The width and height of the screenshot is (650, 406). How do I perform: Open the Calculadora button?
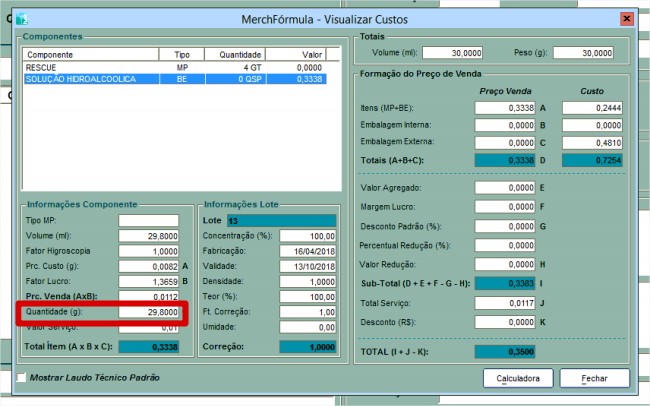click(x=518, y=379)
